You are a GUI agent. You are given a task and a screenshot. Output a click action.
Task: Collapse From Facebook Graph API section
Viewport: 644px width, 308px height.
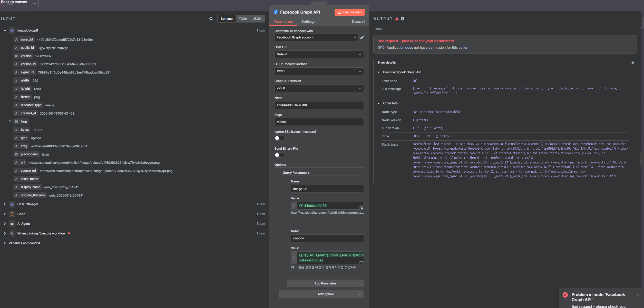coord(378,72)
